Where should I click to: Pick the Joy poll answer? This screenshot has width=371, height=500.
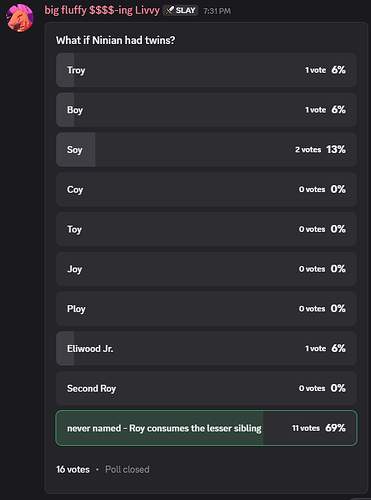(x=206, y=269)
